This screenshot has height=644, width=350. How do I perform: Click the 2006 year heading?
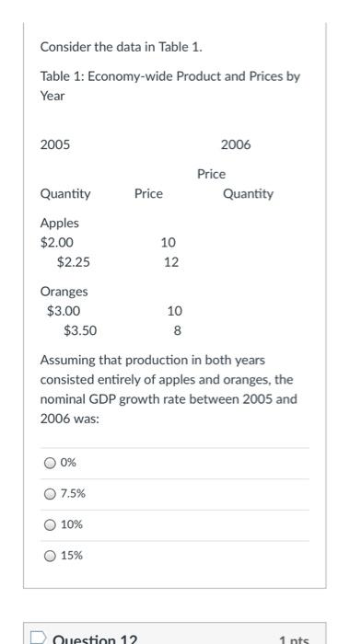coord(236,145)
